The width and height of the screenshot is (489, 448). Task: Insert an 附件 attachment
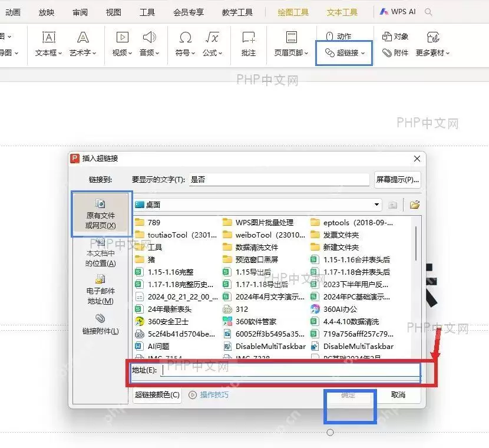point(395,52)
